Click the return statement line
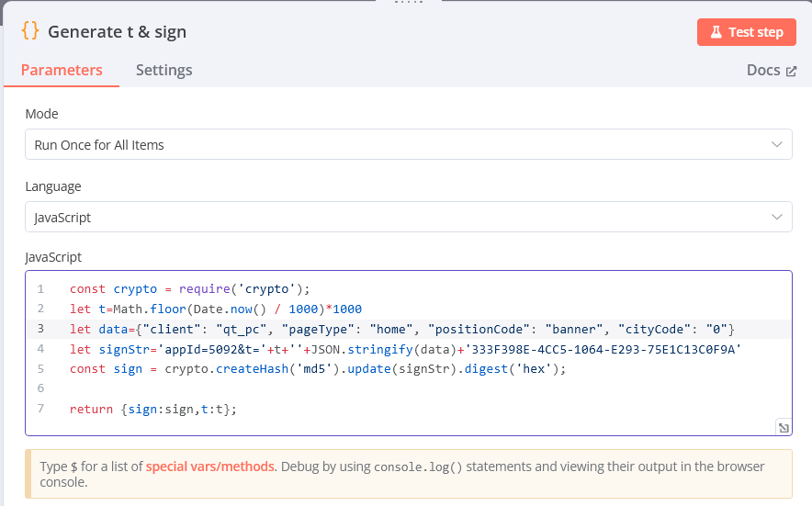The height and width of the screenshot is (506, 812). [152, 409]
